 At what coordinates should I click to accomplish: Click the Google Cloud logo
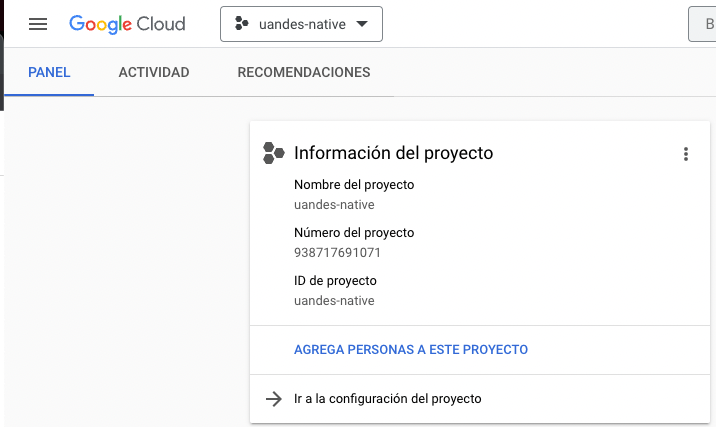point(127,24)
